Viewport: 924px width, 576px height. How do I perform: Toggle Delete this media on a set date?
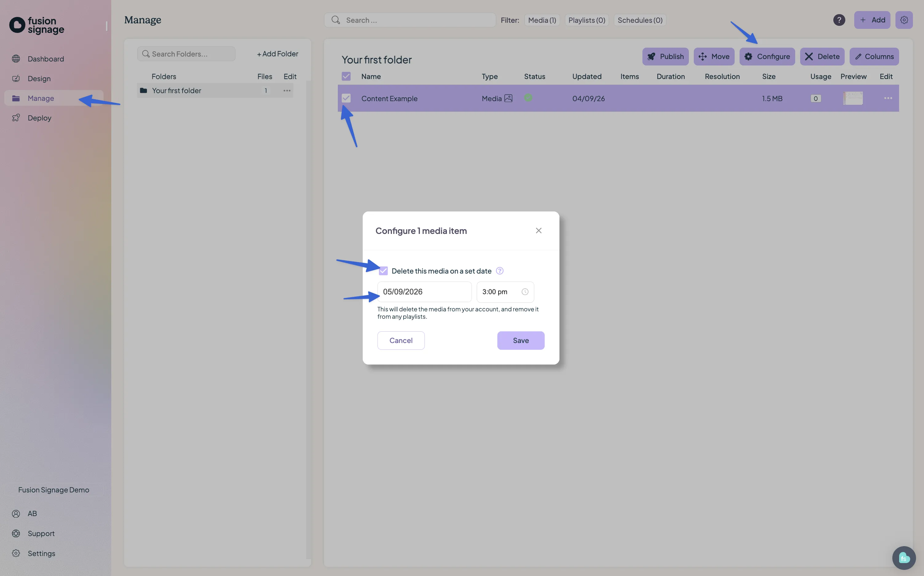click(x=383, y=271)
